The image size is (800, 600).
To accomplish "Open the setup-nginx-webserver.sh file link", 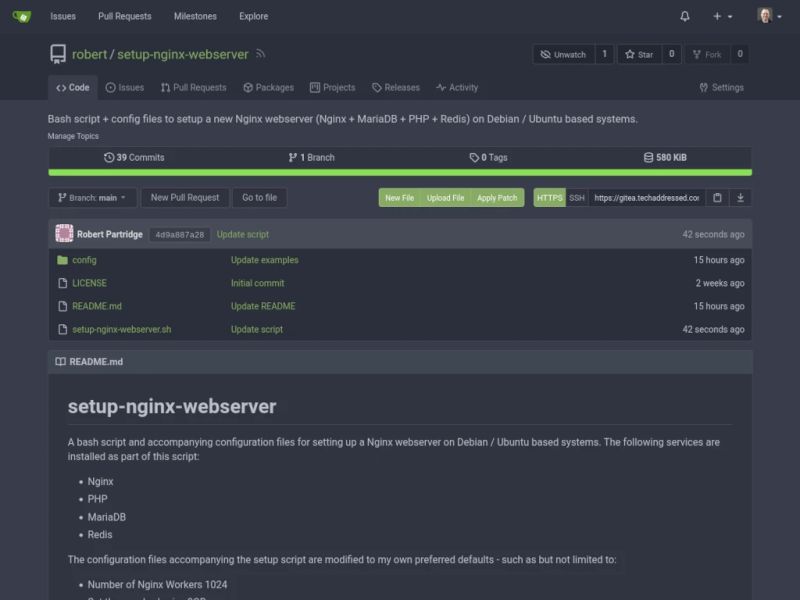I will point(120,329).
